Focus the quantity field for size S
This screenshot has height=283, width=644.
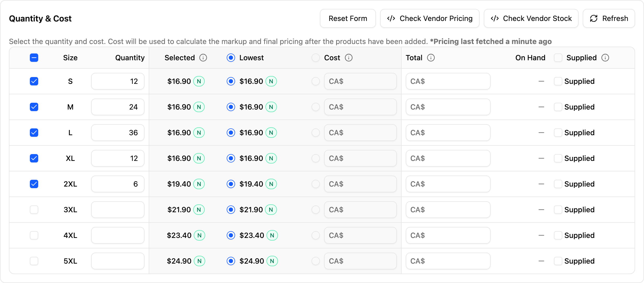118,81
